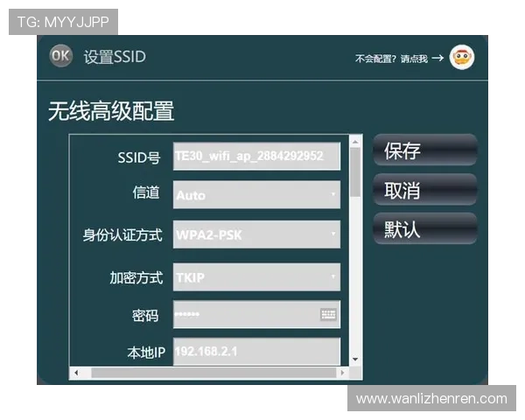Click the horizontal scrollbar thumb
This screenshot has height=420, width=525.
pyautogui.click(x=213, y=373)
